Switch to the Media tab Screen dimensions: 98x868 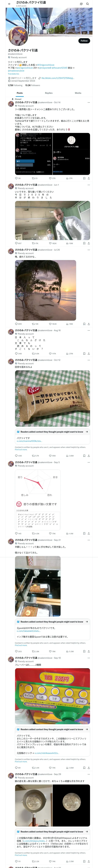coord(78,93)
